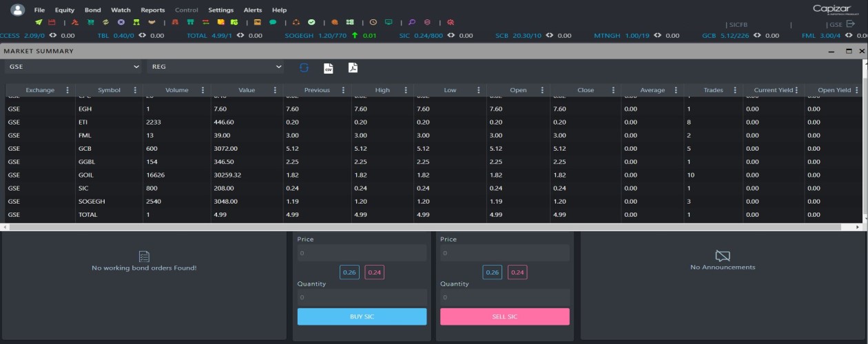
Task: Open the File menu
Action: pyautogui.click(x=39, y=10)
